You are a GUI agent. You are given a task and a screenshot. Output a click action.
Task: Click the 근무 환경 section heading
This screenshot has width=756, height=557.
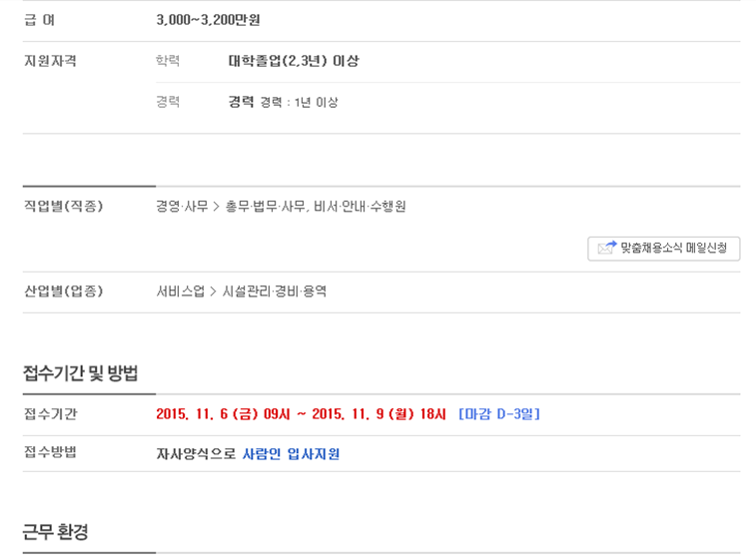click(x=56, y=532)
